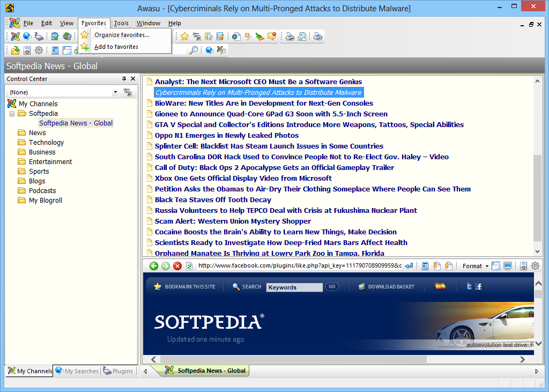549x392 pixels.
Task: Click the GO search button on Softpedia page
Action: [x=331, y=286]
